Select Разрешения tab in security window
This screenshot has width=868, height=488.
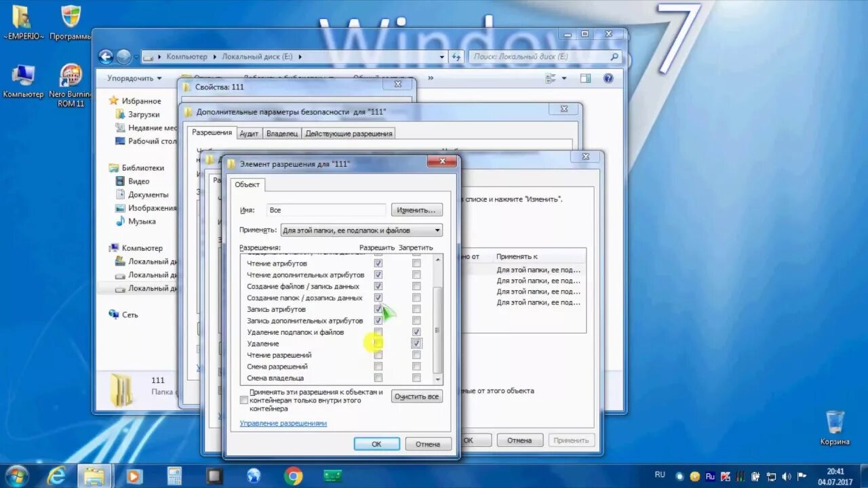[212, 133]
